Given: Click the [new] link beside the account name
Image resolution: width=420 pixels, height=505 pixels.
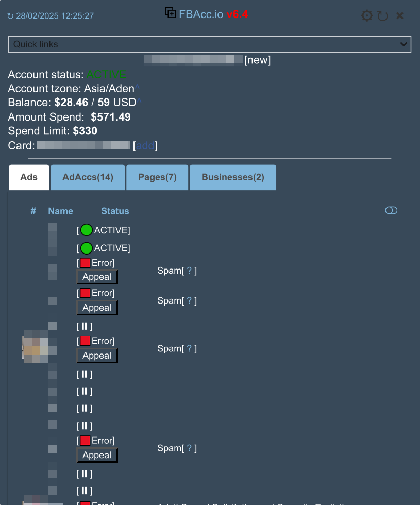Looking at the screenshot, I should coord(257,60).
